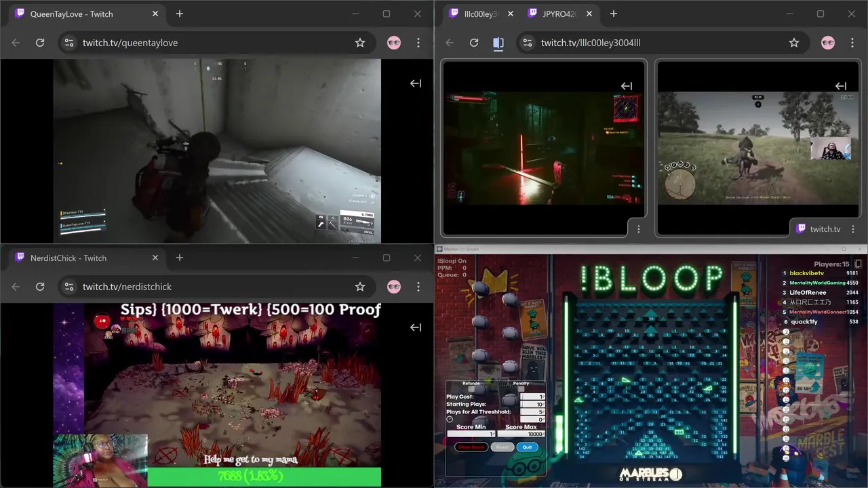Open site info for twitch.tv/nerdistchick
This screenshot has height=488, width=868.
tap(68, 287)
